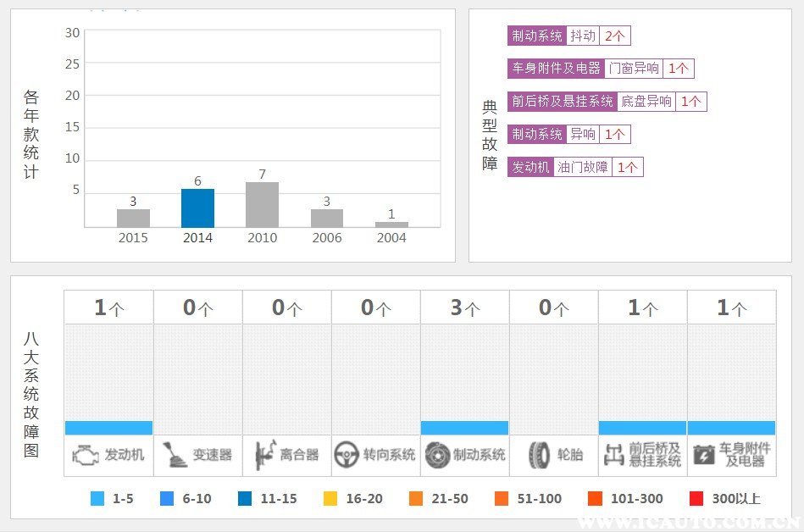Select the steering wheel (转向系统) icon
This screenshot has width=804, height=532.
click(347, 455)
